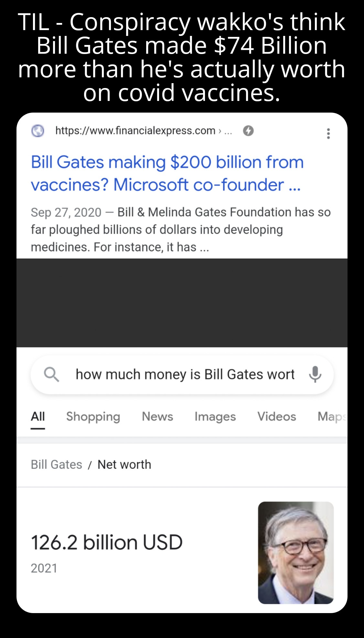364x638 pixels.
Task: Select the All search tab
Action: [38, 417]
